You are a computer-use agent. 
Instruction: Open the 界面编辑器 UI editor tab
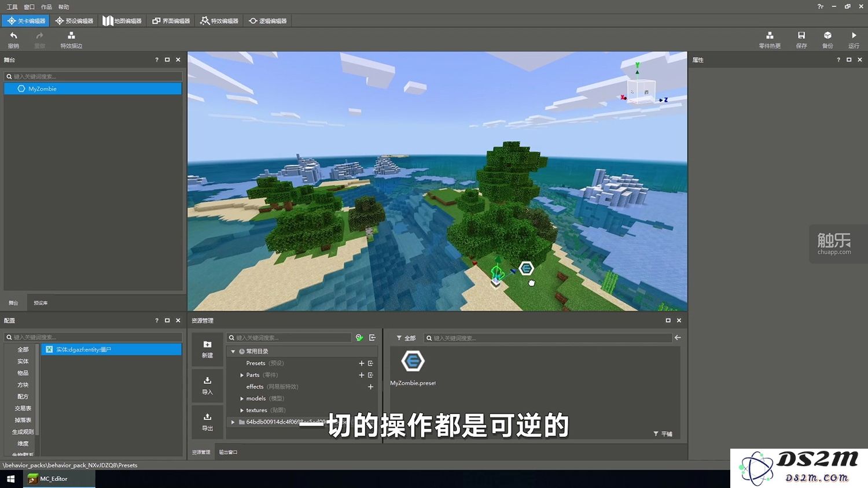tap(171, 21)
